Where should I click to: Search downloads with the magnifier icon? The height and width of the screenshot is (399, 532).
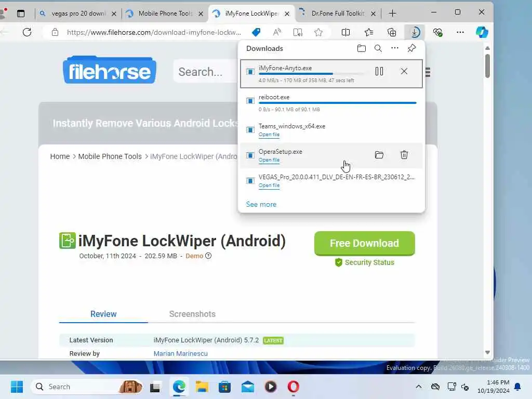(x=378, y=48)
